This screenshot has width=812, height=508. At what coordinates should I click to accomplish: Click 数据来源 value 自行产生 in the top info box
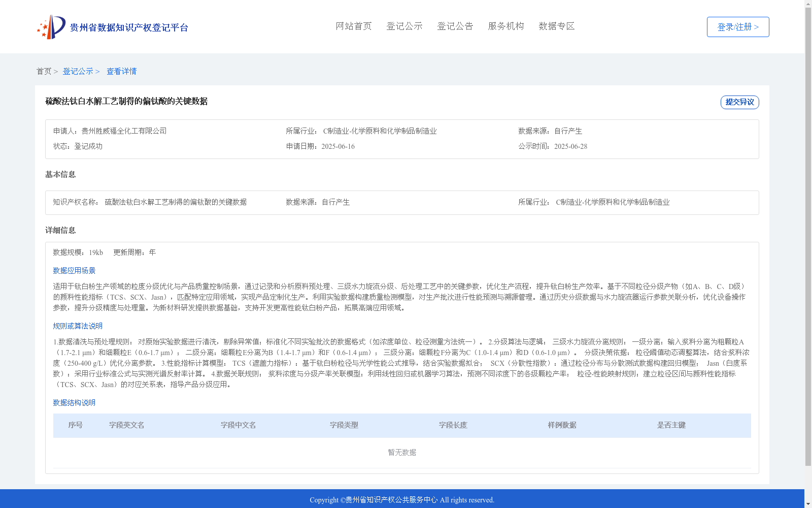click(x=568, y=131)
